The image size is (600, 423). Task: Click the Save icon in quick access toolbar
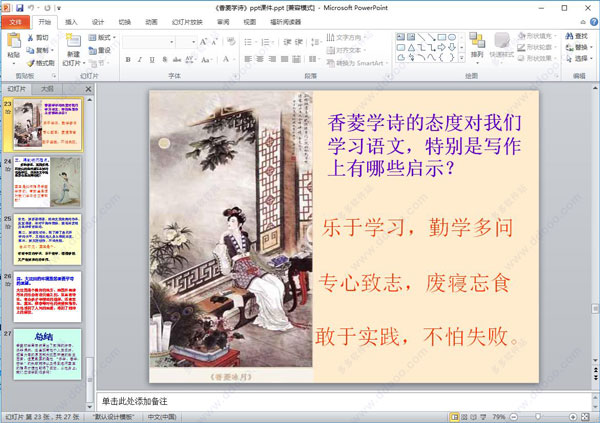coord(19,7)
